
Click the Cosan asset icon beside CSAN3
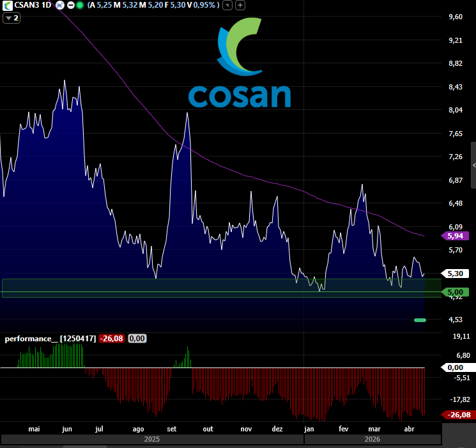click(x=7, y=5)
